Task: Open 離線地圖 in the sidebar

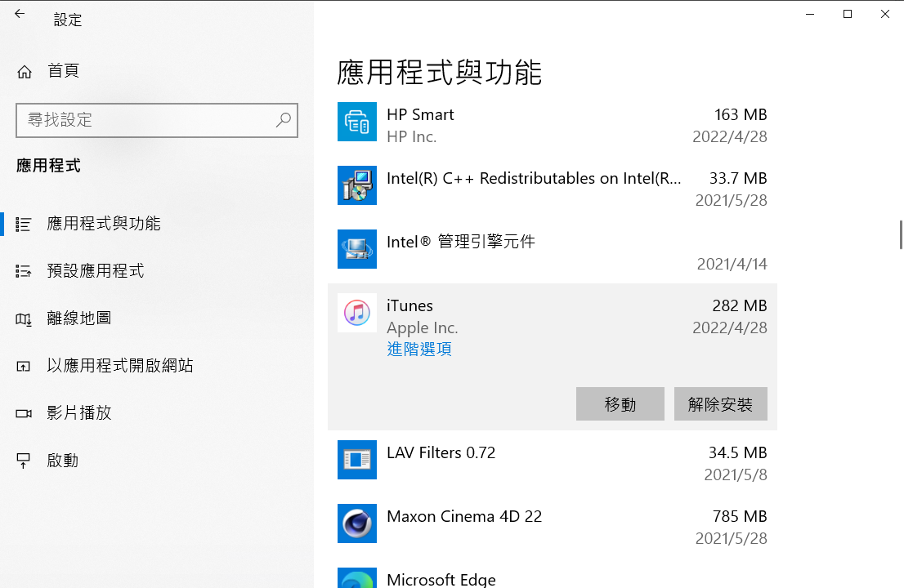Action: 79,318
